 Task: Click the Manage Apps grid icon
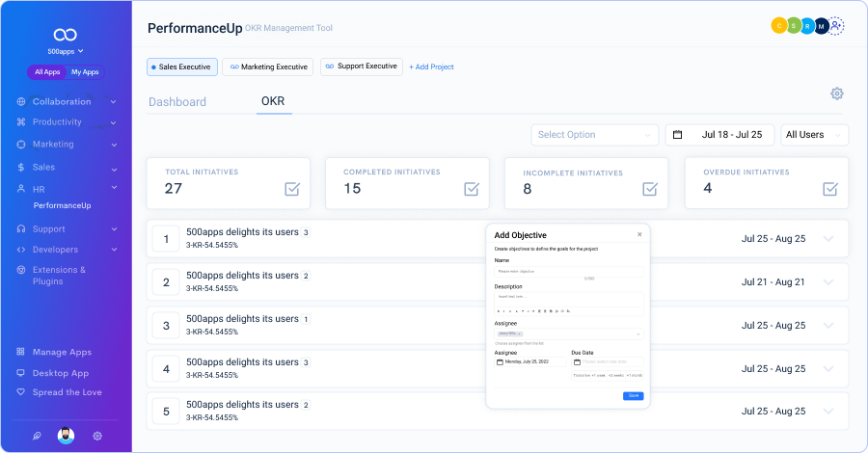coord(21,353)
